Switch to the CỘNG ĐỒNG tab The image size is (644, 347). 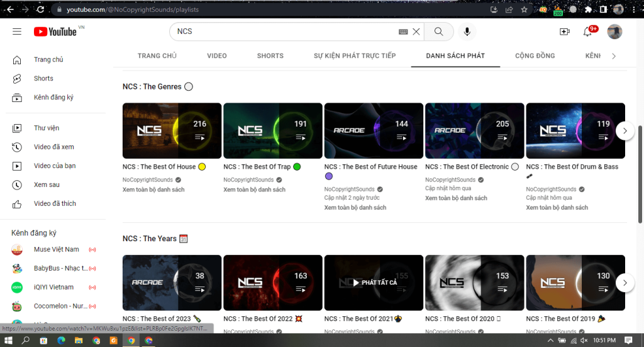[x=535, y=56]
